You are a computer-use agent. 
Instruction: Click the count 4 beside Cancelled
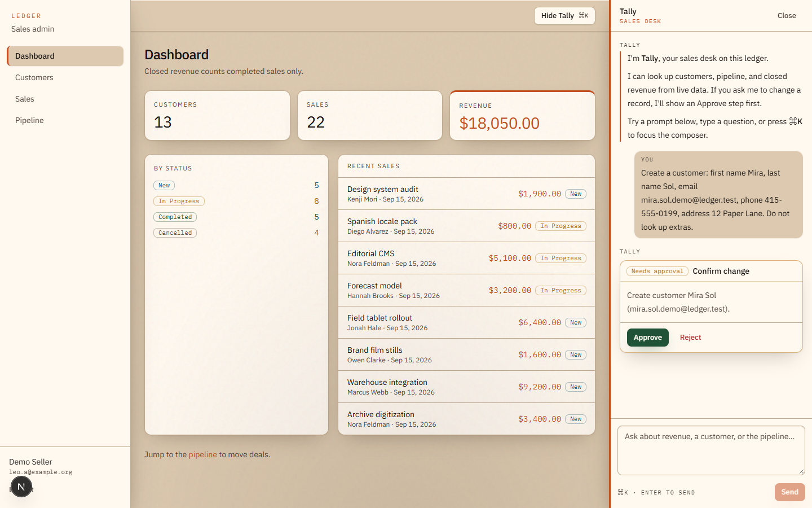tap(316, 233)
